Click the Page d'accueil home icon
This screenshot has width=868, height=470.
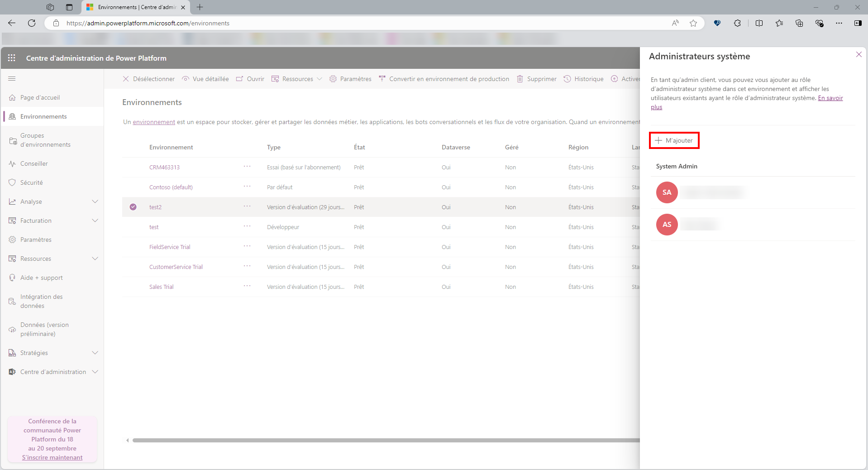pos(12,98)
